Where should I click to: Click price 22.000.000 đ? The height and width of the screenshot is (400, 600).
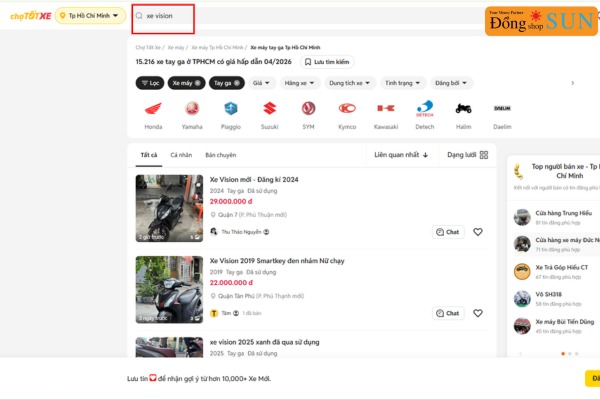[231, 283]
